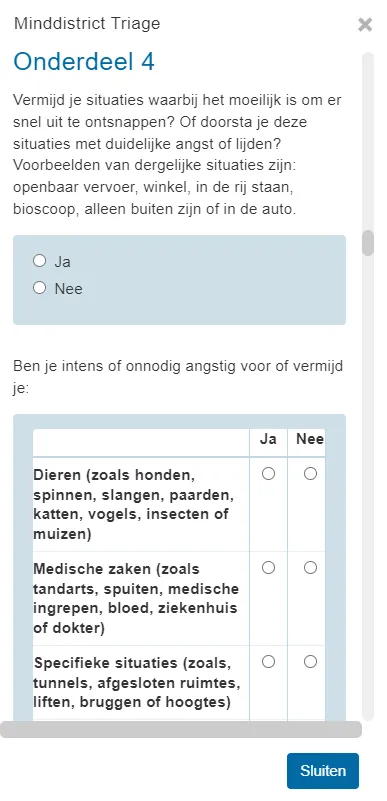Mark Nee for Medische zaken
The width and height of the screenshot is (387, 801).
(310, 568)
